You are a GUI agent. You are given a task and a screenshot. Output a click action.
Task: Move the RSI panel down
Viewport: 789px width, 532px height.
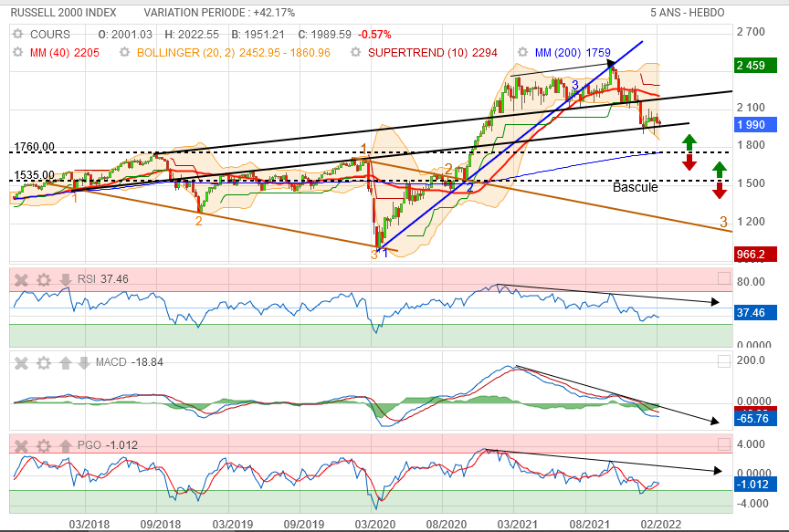tap(66, 279)
